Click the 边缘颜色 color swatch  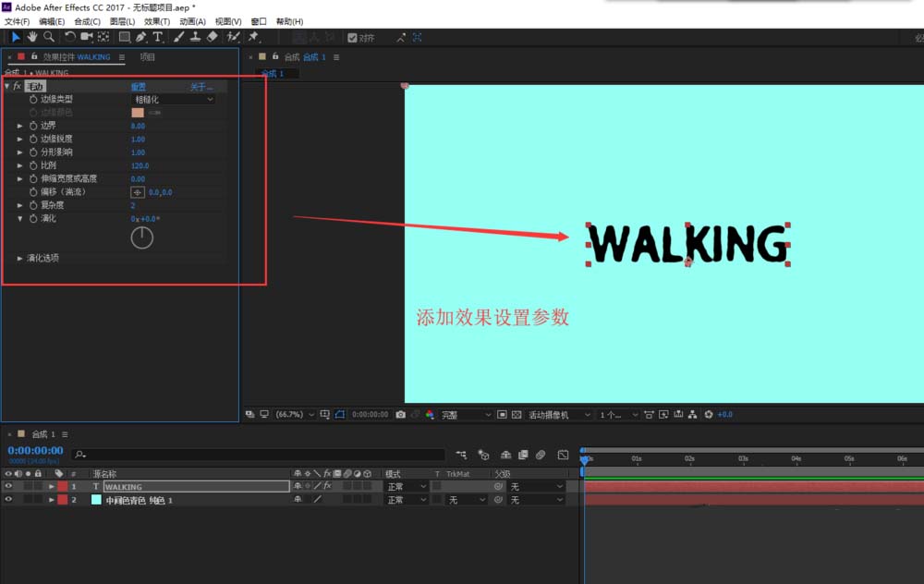[139, 112]
